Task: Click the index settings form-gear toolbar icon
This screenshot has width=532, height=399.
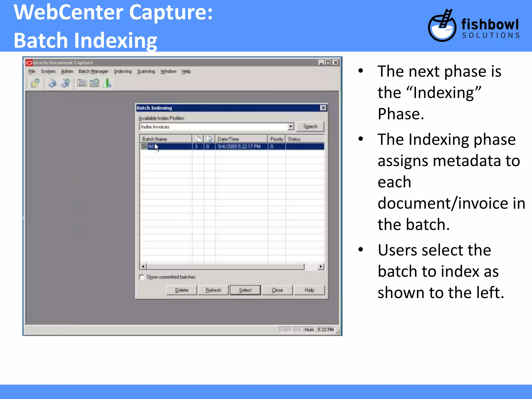Action: (94, 83)
